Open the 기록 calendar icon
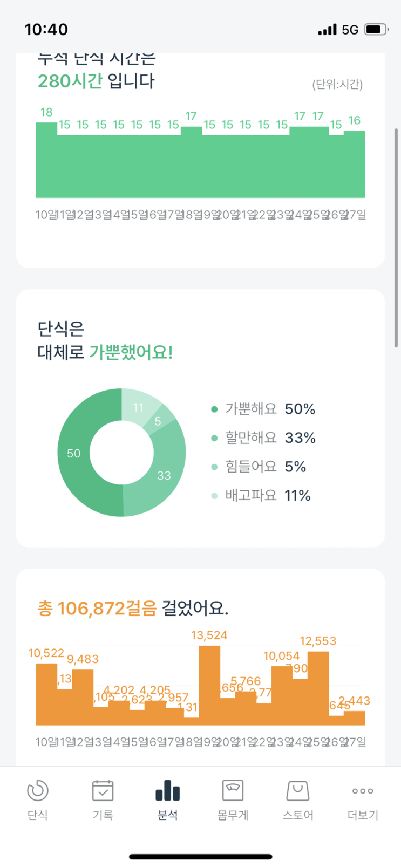Viewport: 401px width, 868px height. pyautogui.click(x=103, y=791)
